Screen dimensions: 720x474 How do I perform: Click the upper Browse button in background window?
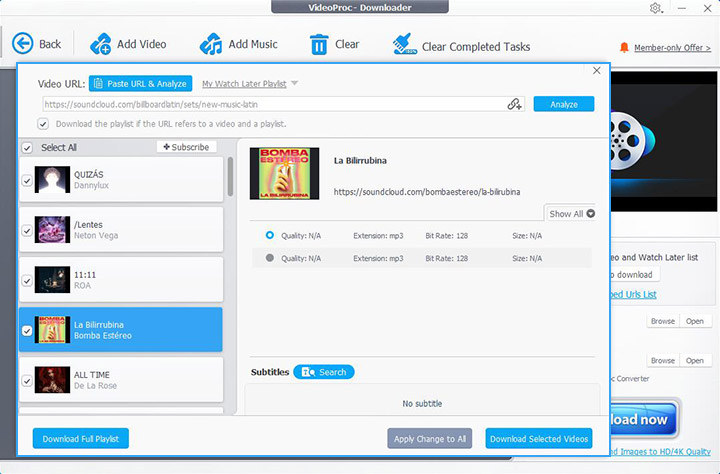click(x=663, y=321)
